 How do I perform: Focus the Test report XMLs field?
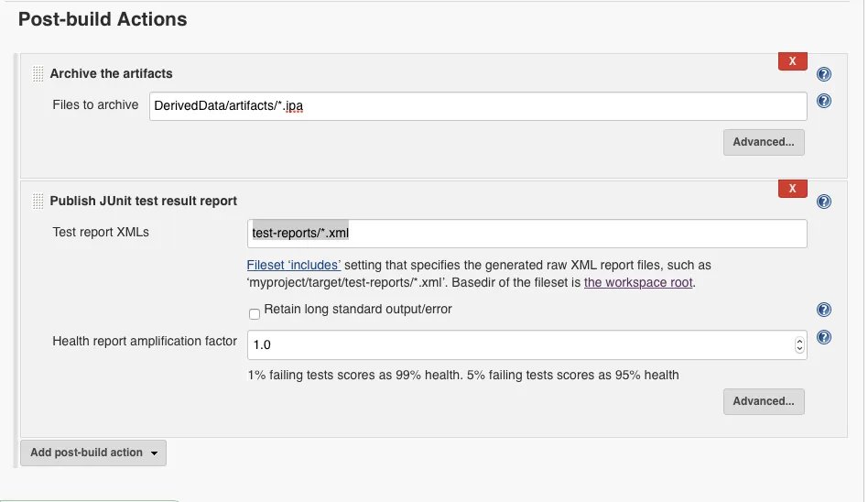(x=527, y=234)
